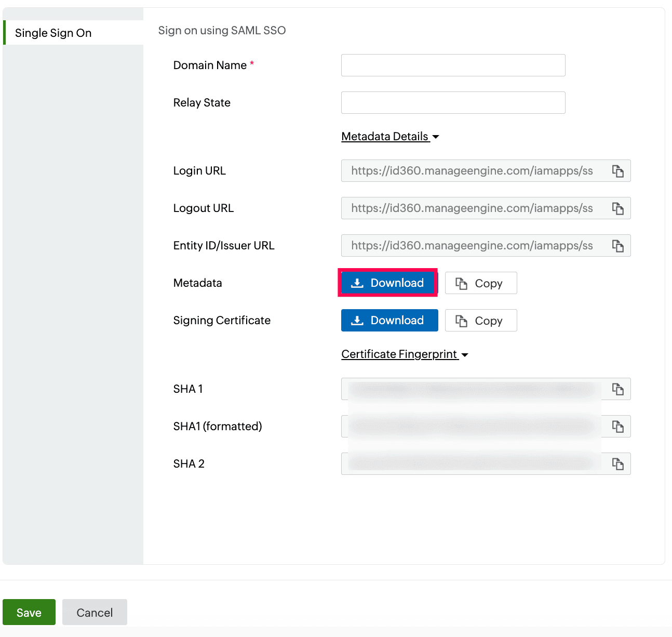672x637 pixels.
Task: Click the SHA 2 value field
Action: [473, 463]
